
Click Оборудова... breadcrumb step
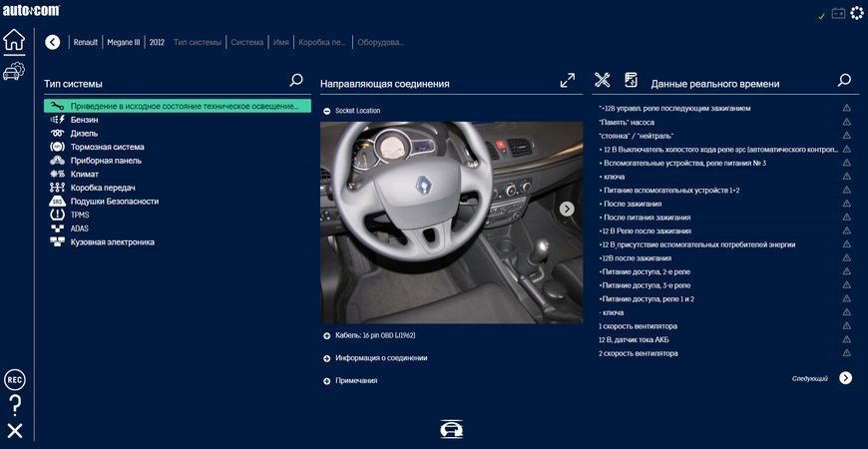coord(381,42)
